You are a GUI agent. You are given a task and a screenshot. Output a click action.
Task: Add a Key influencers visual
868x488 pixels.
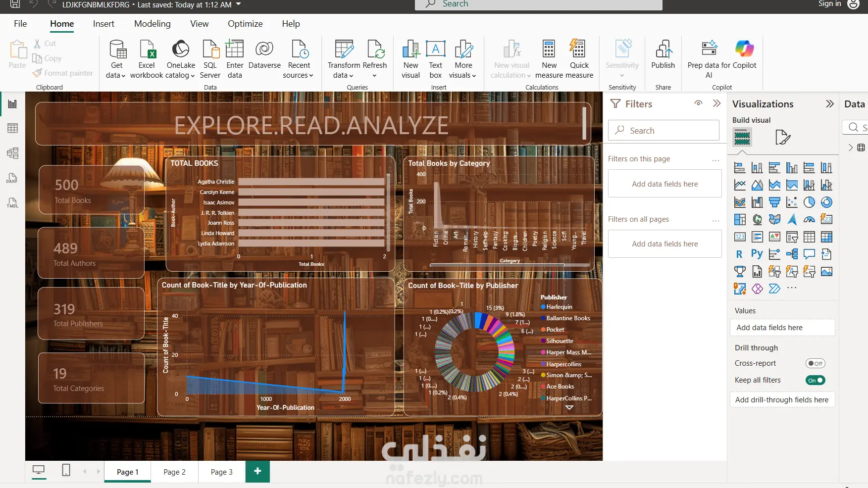(x=774, y=254)
